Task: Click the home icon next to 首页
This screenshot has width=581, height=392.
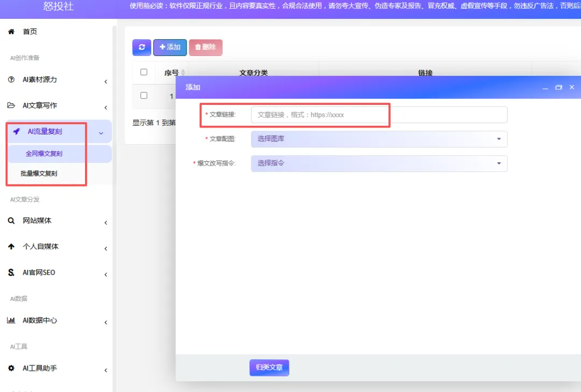Action: click(11, 31)
